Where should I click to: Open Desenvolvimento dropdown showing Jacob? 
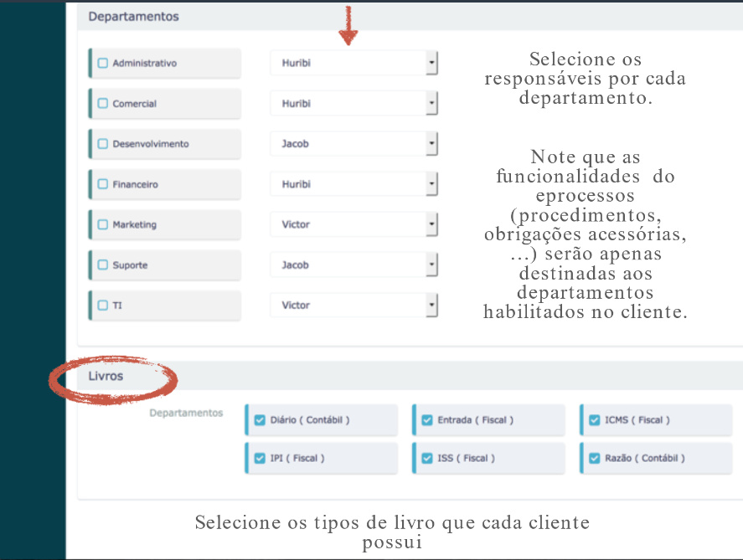tap(353, 144)
